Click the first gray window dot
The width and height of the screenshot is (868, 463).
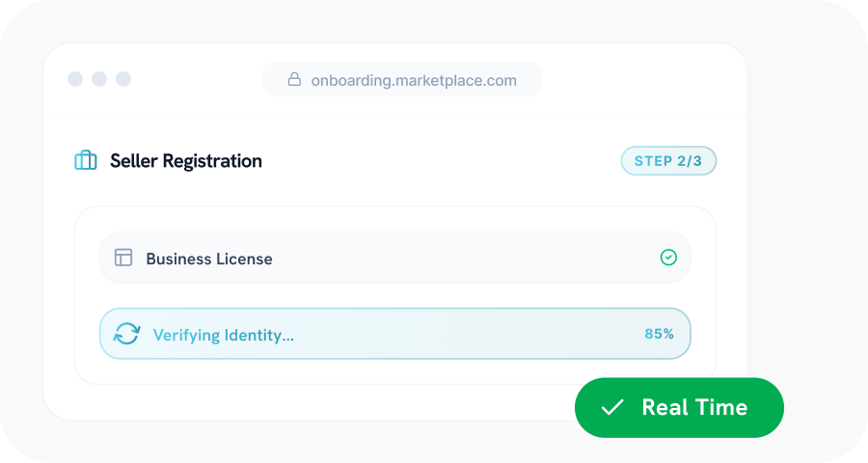[75, 79]
